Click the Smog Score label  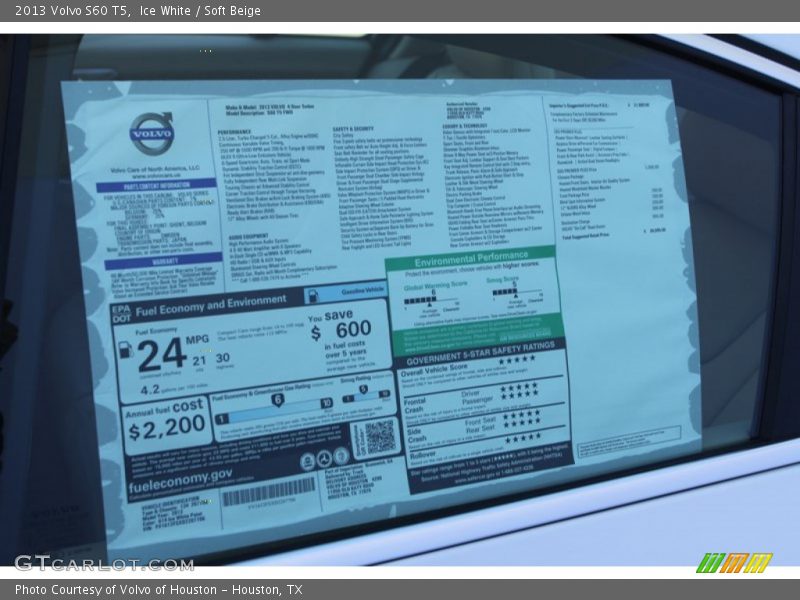(502, 280)
